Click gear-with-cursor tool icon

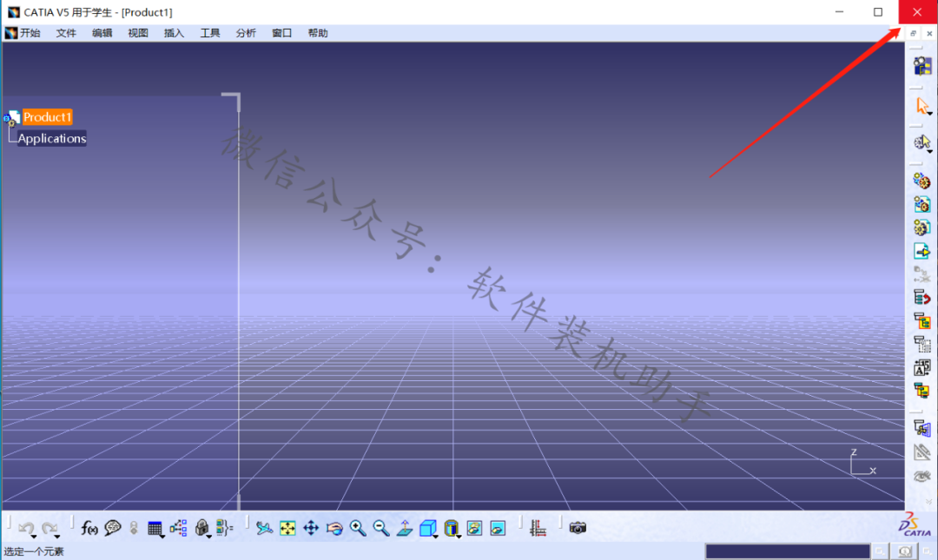tap(921, 142)
